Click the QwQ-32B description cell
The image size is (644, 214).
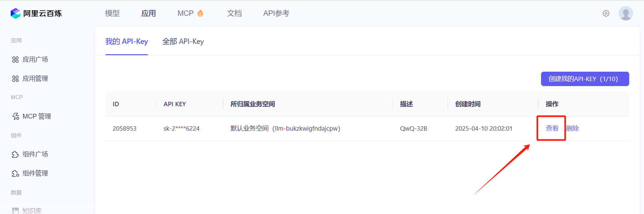click(414, 129)
